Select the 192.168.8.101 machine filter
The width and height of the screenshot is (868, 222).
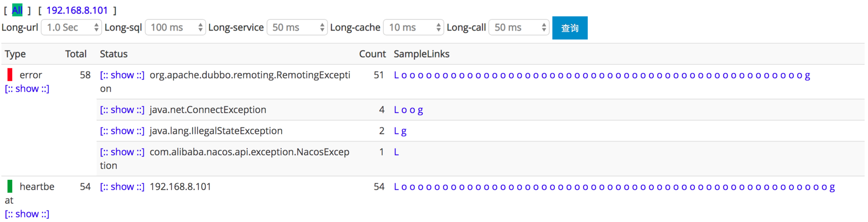77,10
